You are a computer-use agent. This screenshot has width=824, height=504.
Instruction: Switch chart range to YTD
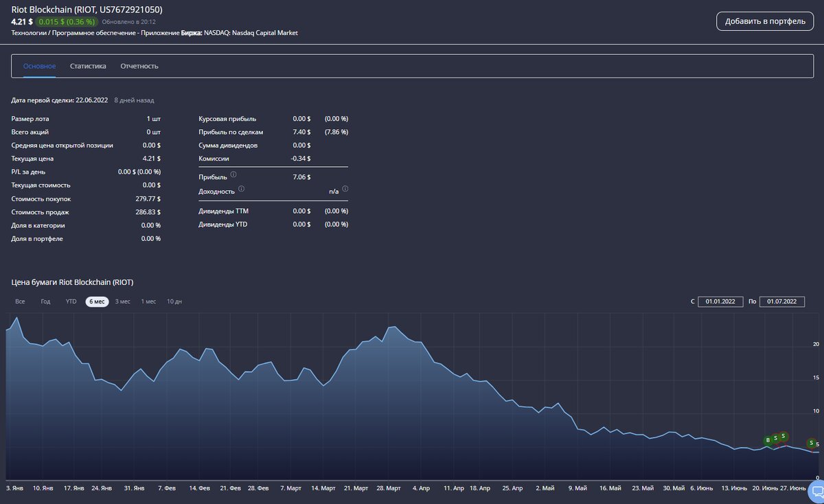coord(71,301)
